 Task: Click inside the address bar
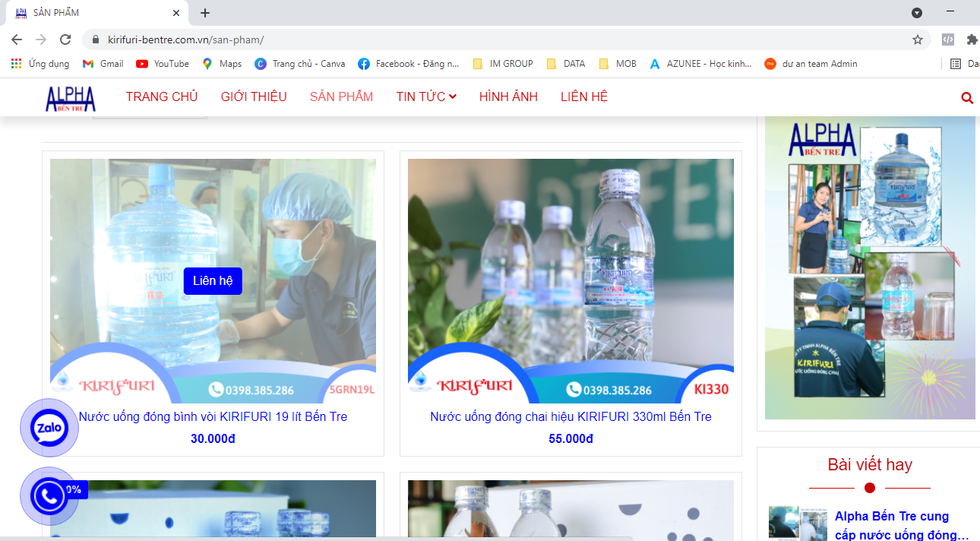coord(304,39)
